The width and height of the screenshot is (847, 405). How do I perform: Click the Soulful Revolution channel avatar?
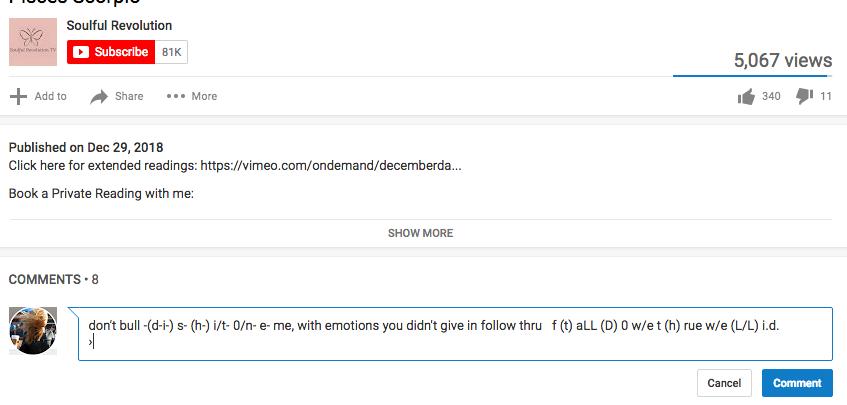coord(33,42)
